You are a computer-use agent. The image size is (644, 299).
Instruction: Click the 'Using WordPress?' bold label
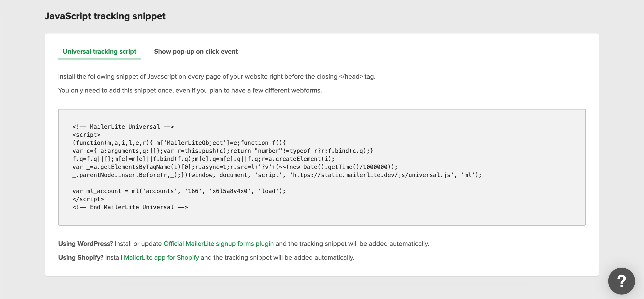pyautogui.click(x=85, y=244)
